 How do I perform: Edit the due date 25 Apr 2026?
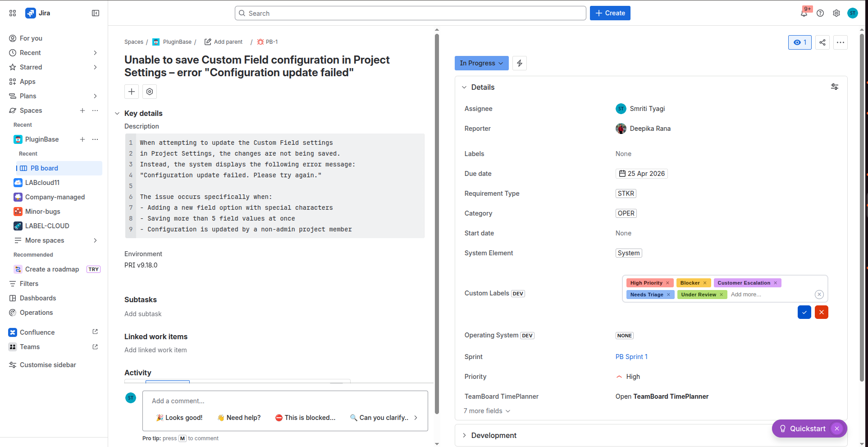(642, 174)
